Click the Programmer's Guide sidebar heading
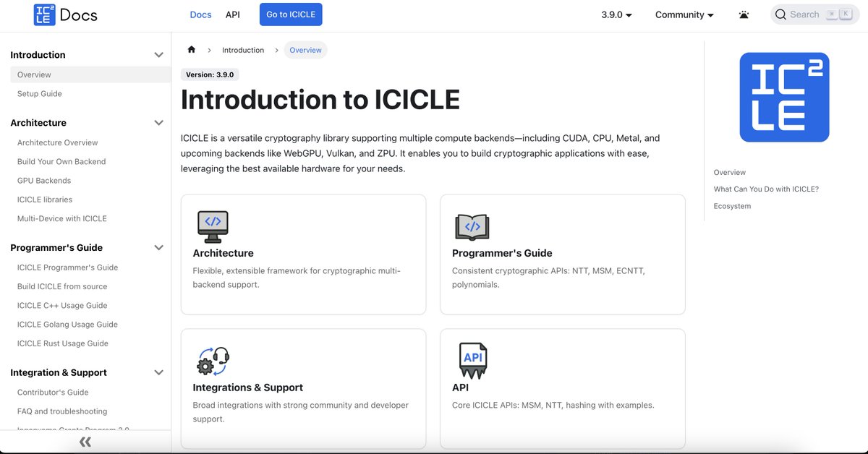868x454 pixels. pos(56,247)
